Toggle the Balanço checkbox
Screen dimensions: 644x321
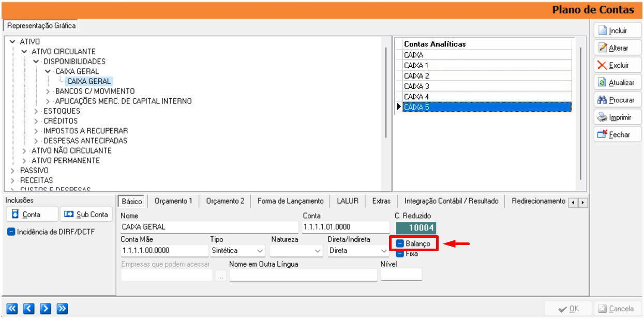[x=400, y=243]
